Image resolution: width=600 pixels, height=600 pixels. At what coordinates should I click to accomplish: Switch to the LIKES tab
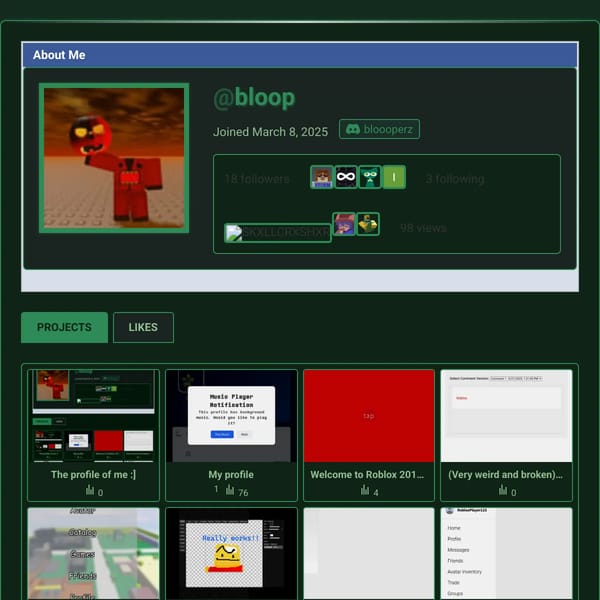(143, 328)
